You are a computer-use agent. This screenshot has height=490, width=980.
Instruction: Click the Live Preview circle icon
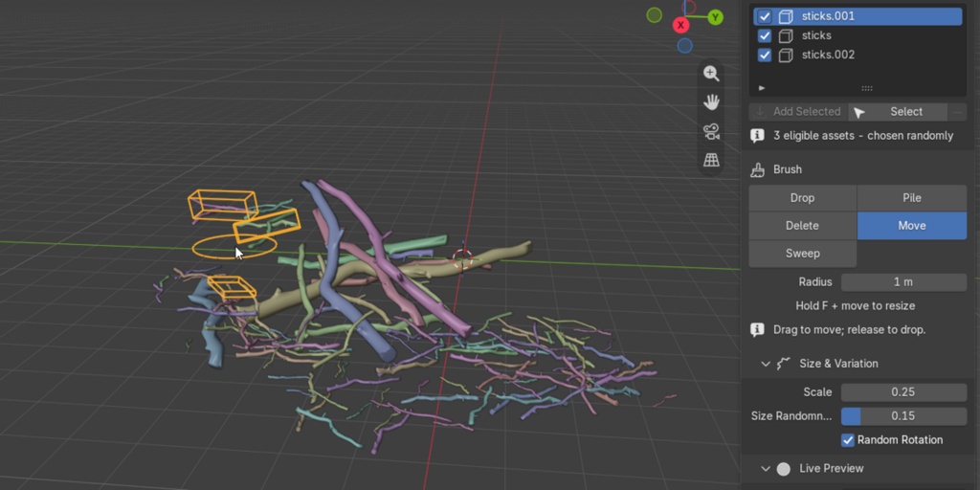(783, 469)
